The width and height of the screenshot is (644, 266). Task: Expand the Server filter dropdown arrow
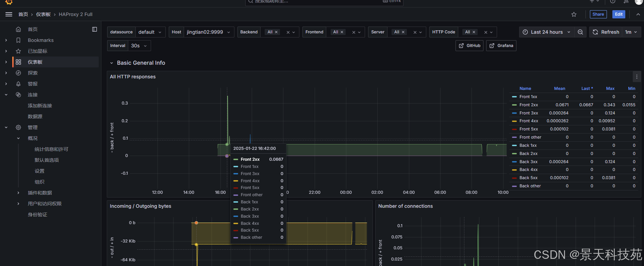(x=420, y=32)
